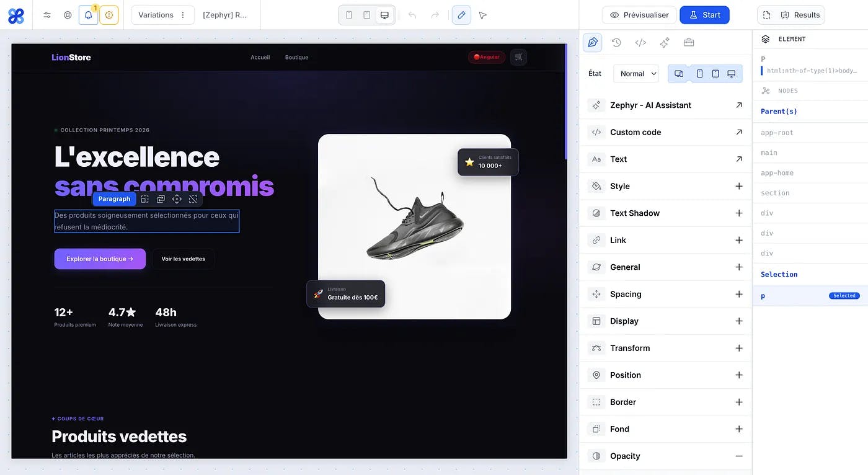Open the Text panel arrow

[x=738, y=159]
